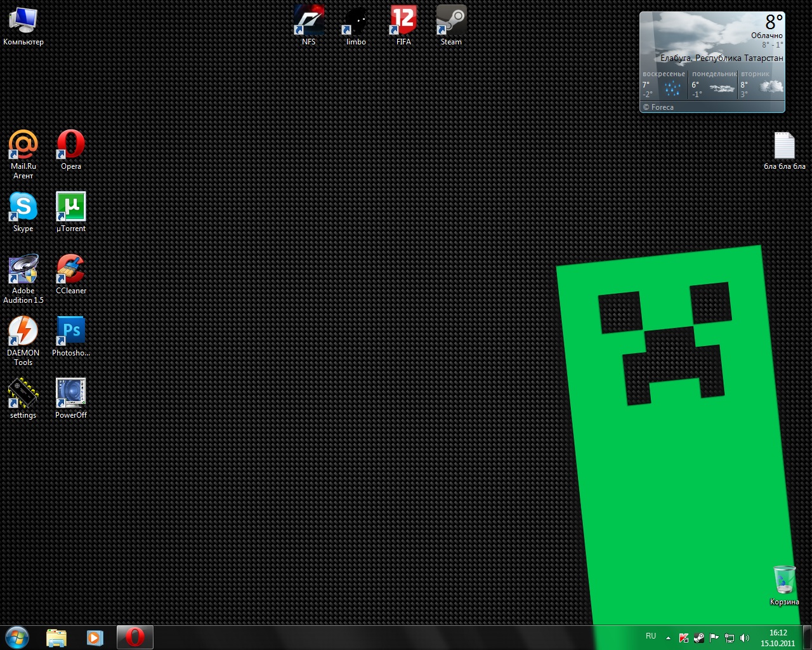Click the taskbar clock showing 16:12
Viewport: 812px width, 650px height.
778,638
